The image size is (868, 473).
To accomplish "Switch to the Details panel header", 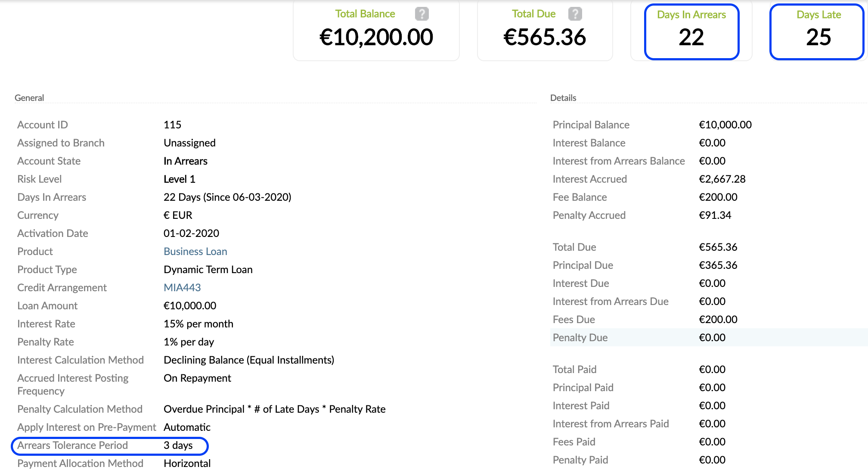I will [563, 97].
